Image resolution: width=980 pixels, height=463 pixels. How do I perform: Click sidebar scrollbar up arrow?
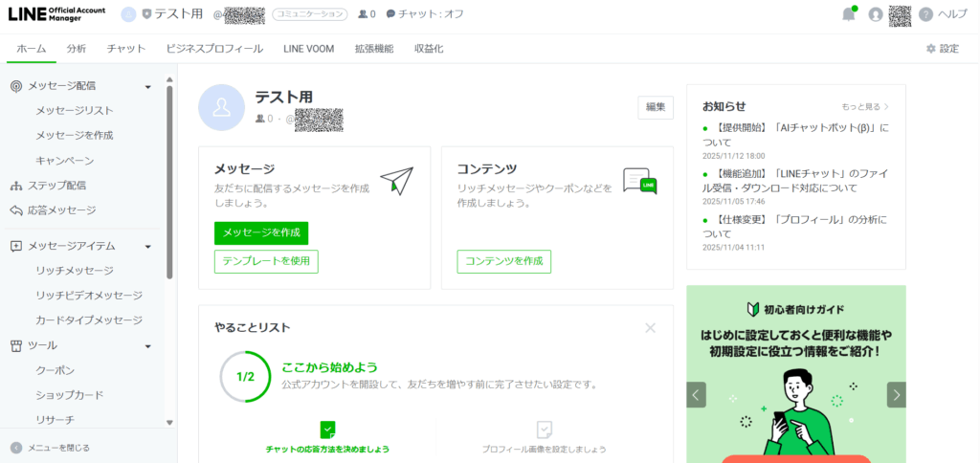click(168, 79)
